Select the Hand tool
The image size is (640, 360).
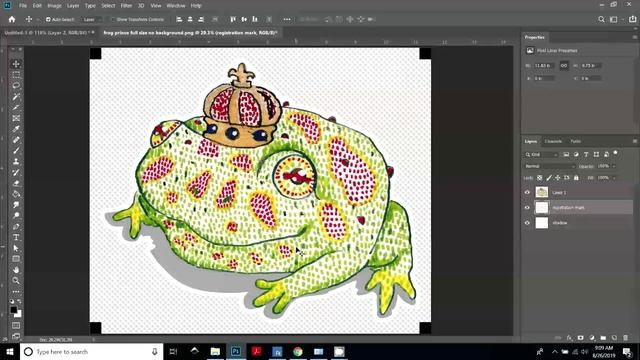pyautogui.click(x=16, y=270)
